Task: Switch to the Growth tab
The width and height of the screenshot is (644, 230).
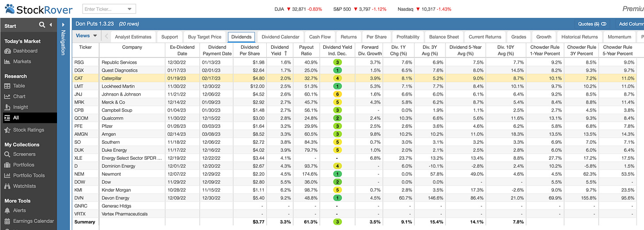Action: point(544,37)
